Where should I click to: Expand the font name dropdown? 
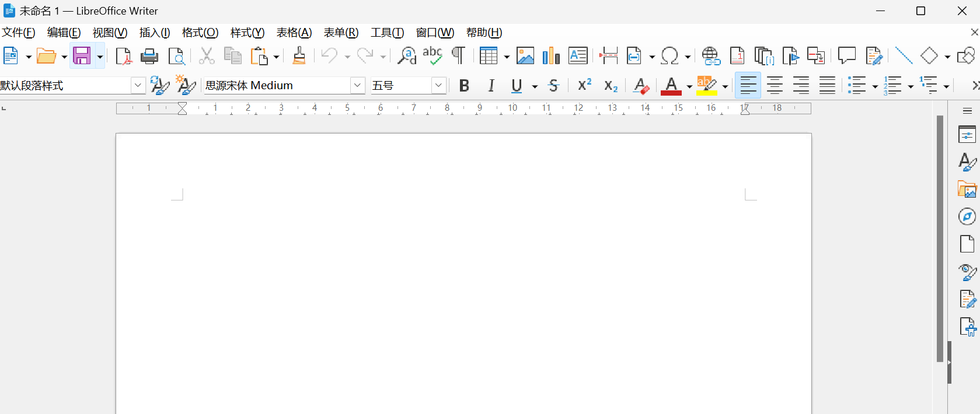coord(357,86)
